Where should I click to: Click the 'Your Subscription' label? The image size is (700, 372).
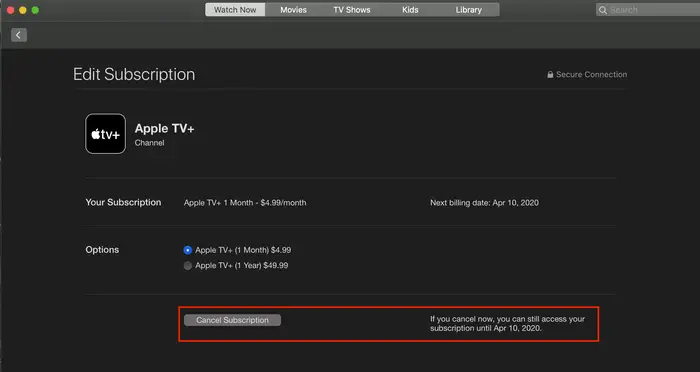pos(123,202)
